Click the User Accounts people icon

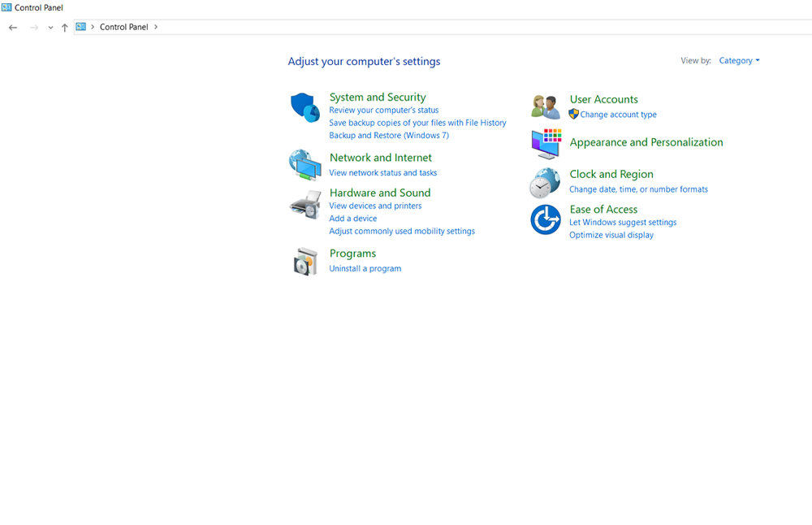[546, 106]
